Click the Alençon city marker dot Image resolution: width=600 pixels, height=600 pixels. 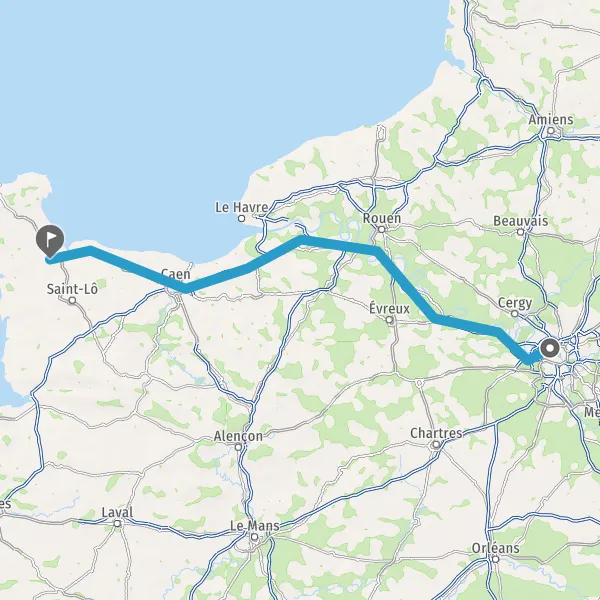pos(238,447)
